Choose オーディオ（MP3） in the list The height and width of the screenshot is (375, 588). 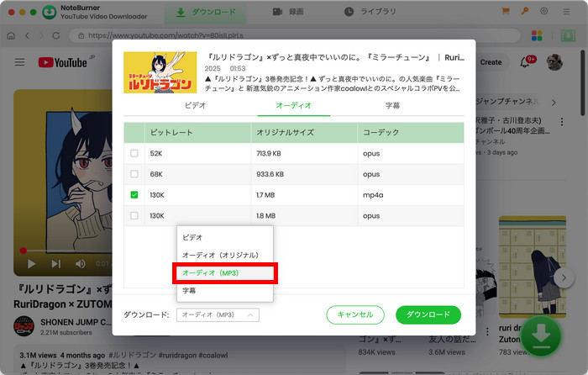[x=224, y=273]
